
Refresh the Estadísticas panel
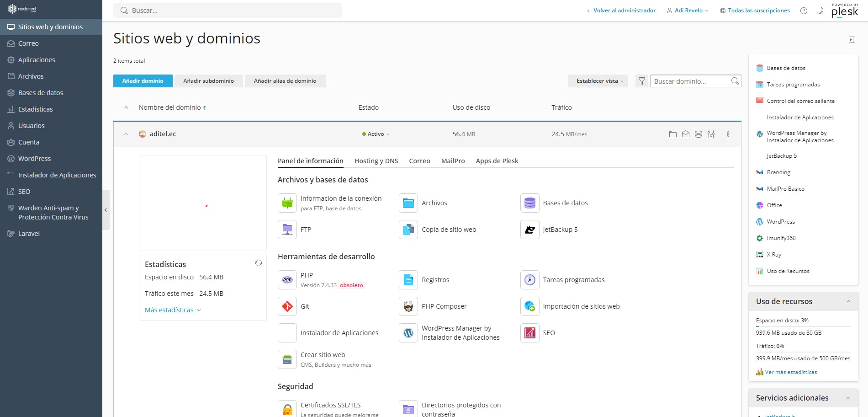[258, 263]
